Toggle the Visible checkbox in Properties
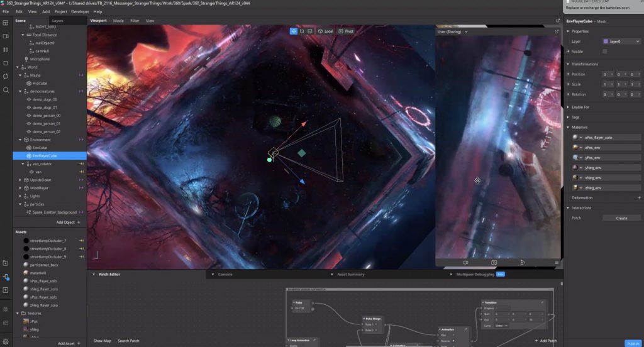This screenshot has width=644, height=347. click(x=604, y=52)
